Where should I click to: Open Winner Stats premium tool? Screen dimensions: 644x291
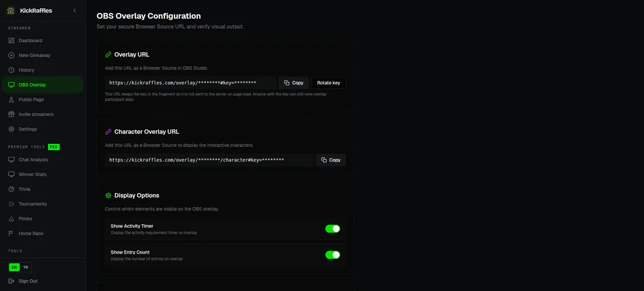42,174
